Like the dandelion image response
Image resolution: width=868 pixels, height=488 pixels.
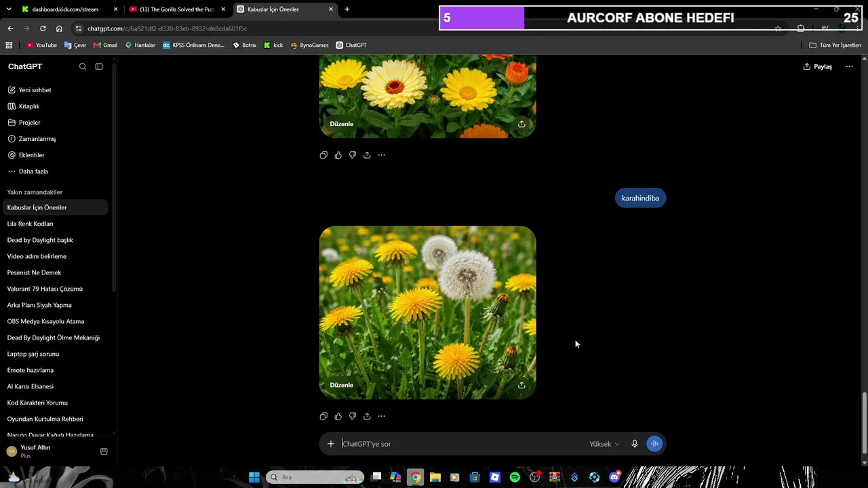[x=338, y=416]
